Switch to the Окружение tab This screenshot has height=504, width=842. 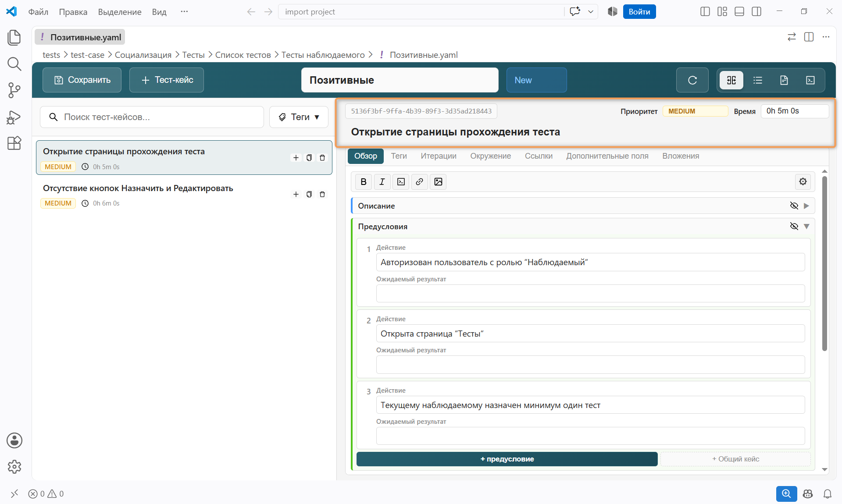point(490,156)
